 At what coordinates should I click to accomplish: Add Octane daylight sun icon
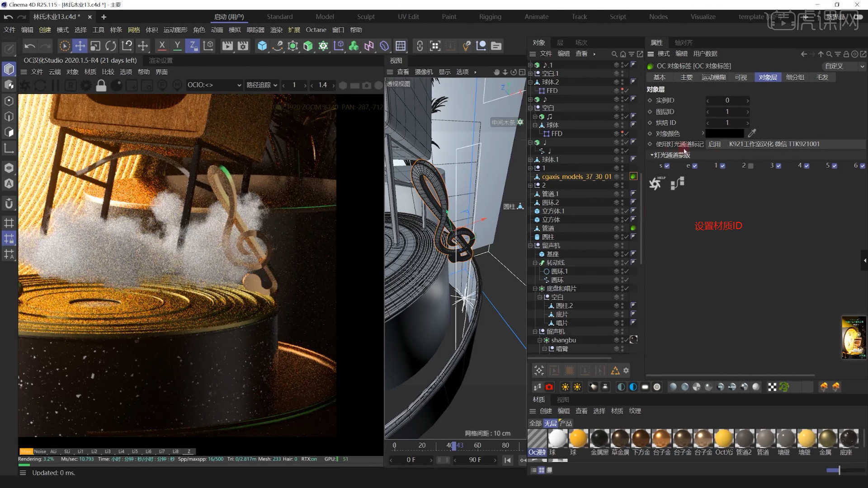[x=565, y=387]
